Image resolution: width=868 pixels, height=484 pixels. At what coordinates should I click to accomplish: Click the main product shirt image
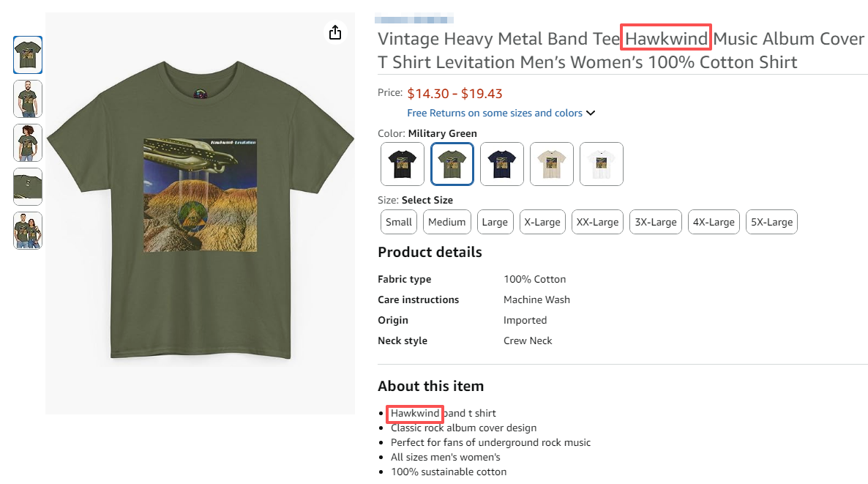tap(199, 212)
